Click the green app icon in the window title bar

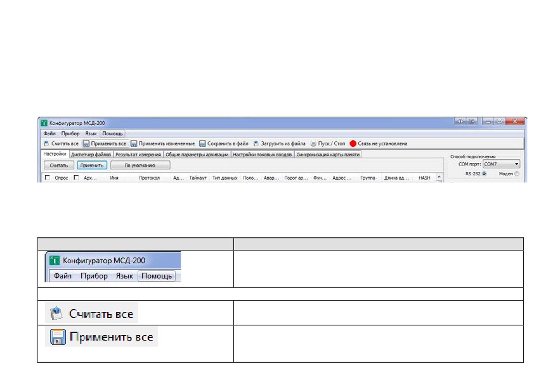click(x=44, y=123)
